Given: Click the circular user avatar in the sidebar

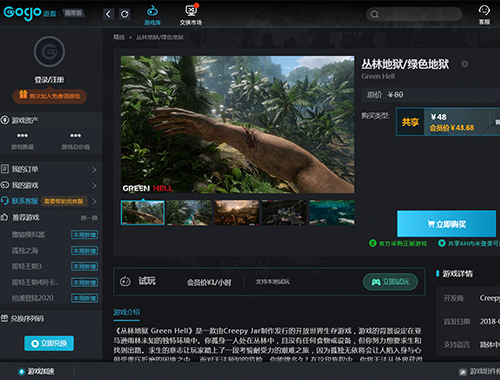Looking at the screenshot, I should [x=49, y=52].
